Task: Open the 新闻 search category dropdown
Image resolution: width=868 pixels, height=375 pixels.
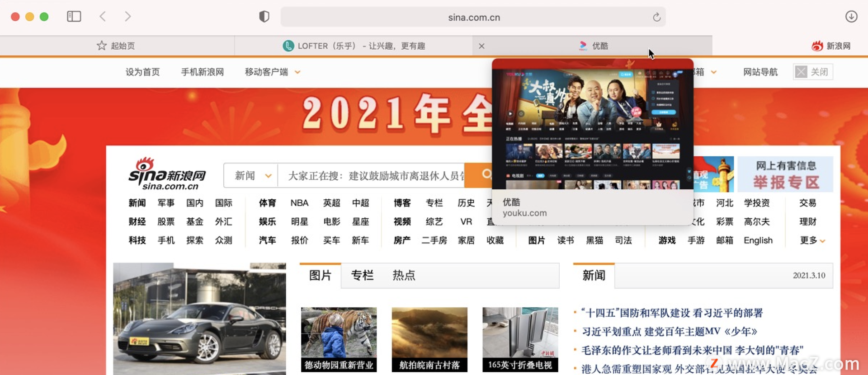Action: (x=251, y=175)
